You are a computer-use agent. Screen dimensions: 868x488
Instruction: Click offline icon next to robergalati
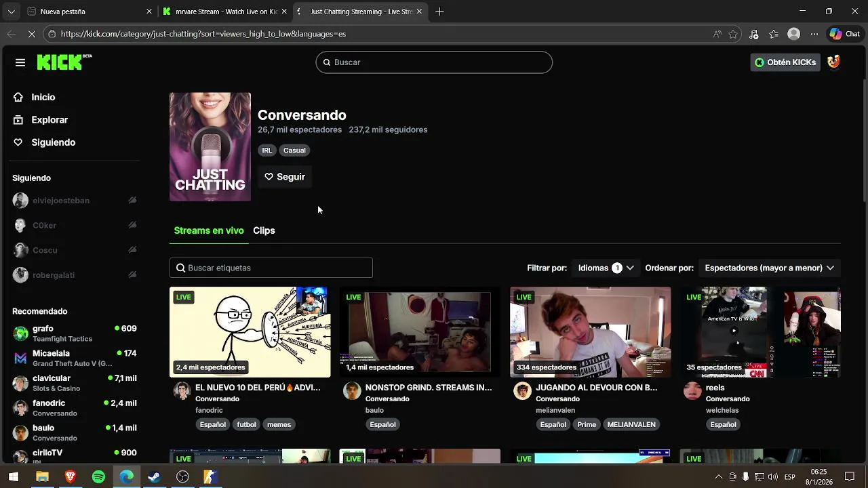[x=132, y=275]
